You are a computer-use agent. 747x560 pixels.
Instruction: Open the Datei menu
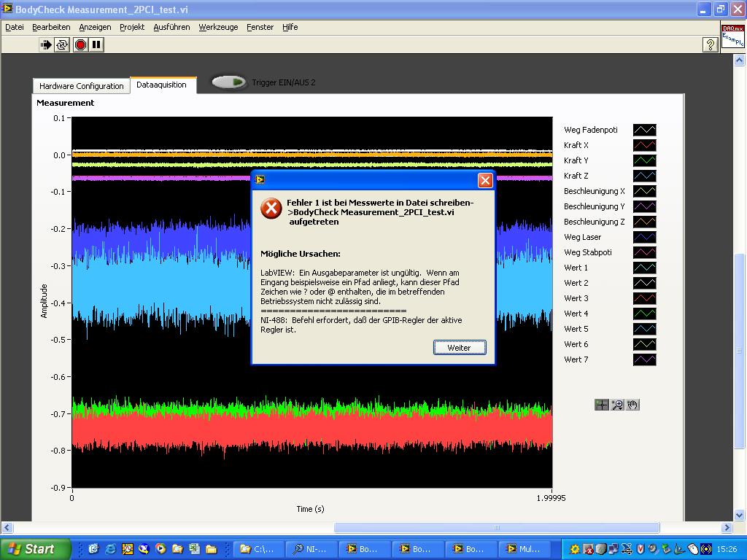click(x=15, y=27)
